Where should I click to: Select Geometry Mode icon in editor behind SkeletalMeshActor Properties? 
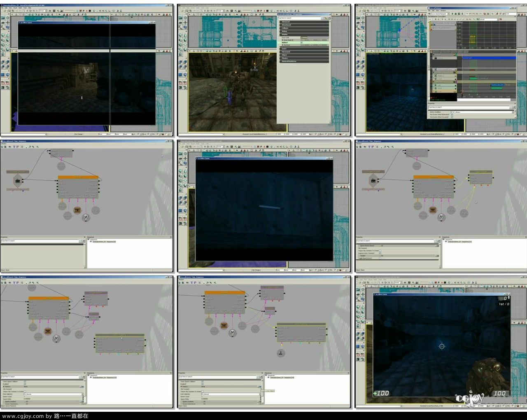click(x=185, y=18)
